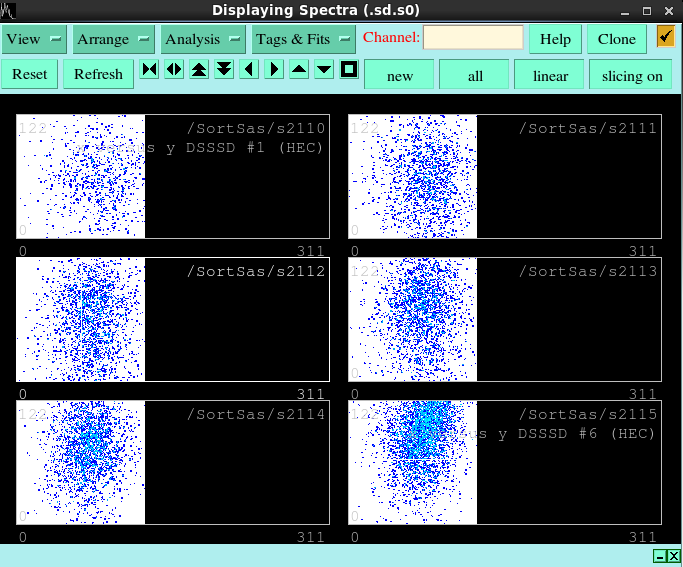
Task: Select the /SortSas/s2114 spectrum plot
Action: click(x=173, y=462)
